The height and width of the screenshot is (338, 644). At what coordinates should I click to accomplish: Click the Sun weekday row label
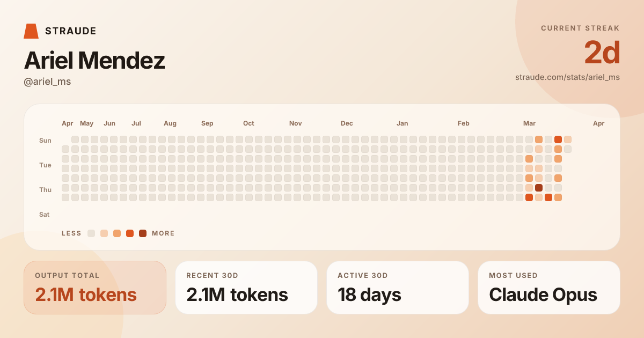[45, 141]
